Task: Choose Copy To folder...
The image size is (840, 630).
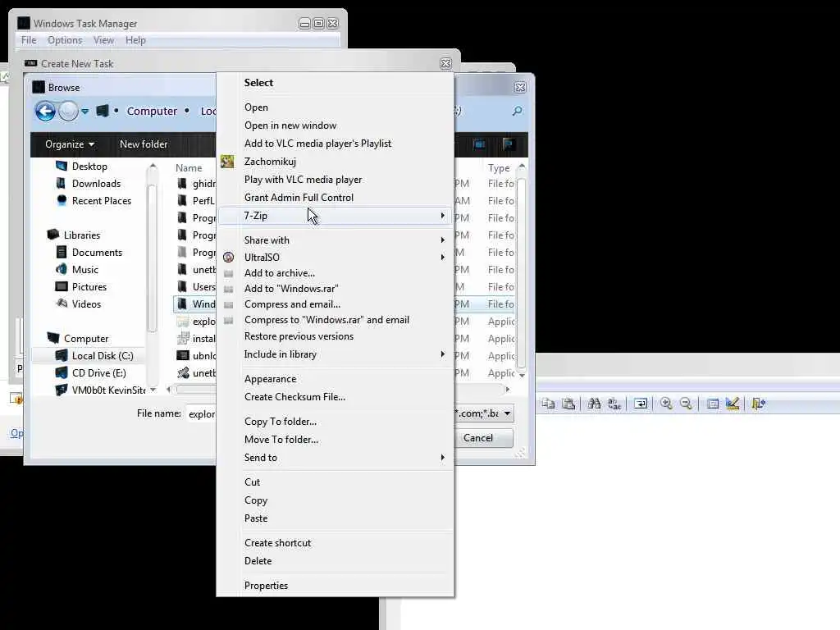Action: 336,422
